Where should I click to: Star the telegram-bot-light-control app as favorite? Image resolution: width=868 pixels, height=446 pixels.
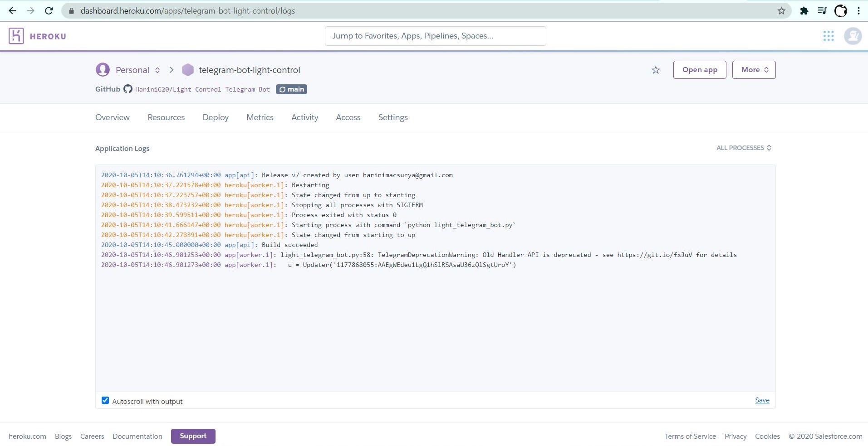click(x=655, y=70)
